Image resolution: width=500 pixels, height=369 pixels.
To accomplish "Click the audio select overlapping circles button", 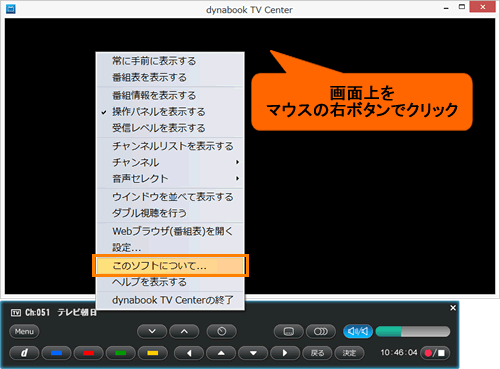I will 321,331.
